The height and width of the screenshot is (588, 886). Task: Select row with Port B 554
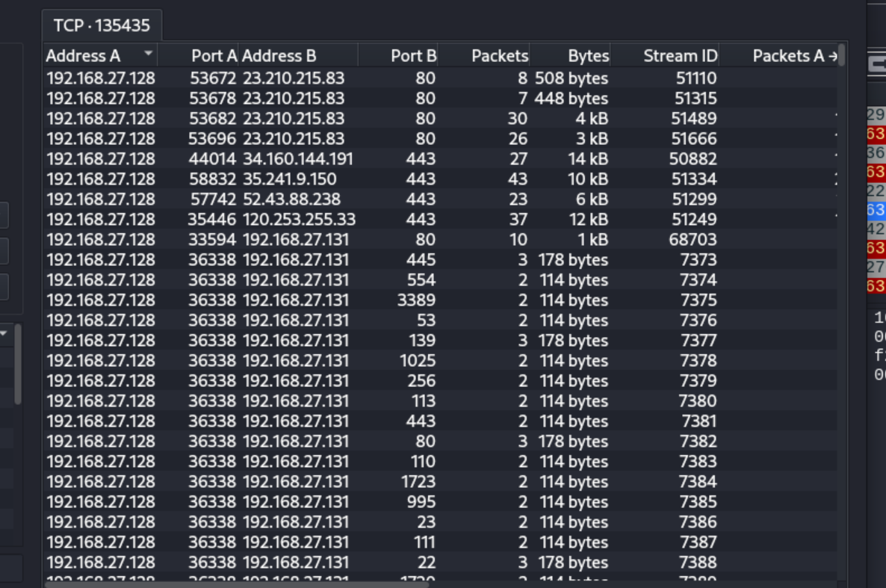(441, 280)
